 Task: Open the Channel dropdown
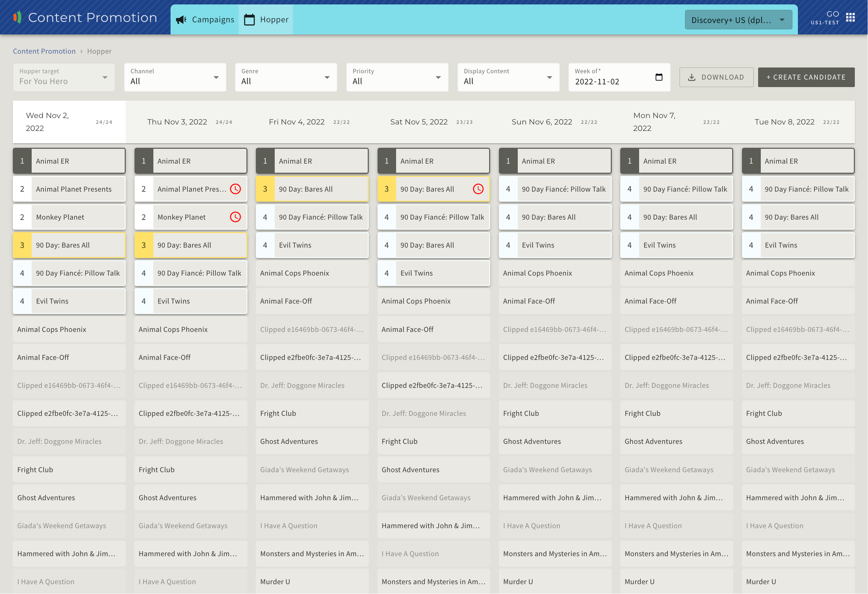pyautogui.click(x=175, y=77)
